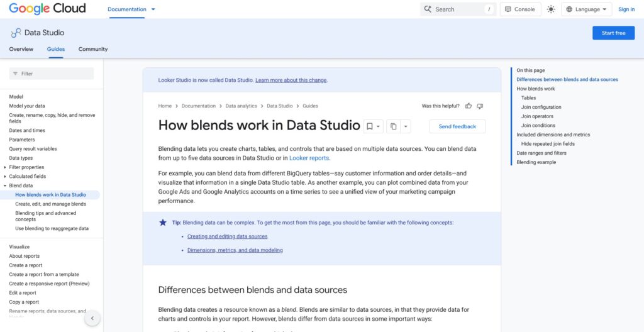Click Data Studio in the breadcrumb
Screen dimensions: 644x332
click(x=280, y=106)
